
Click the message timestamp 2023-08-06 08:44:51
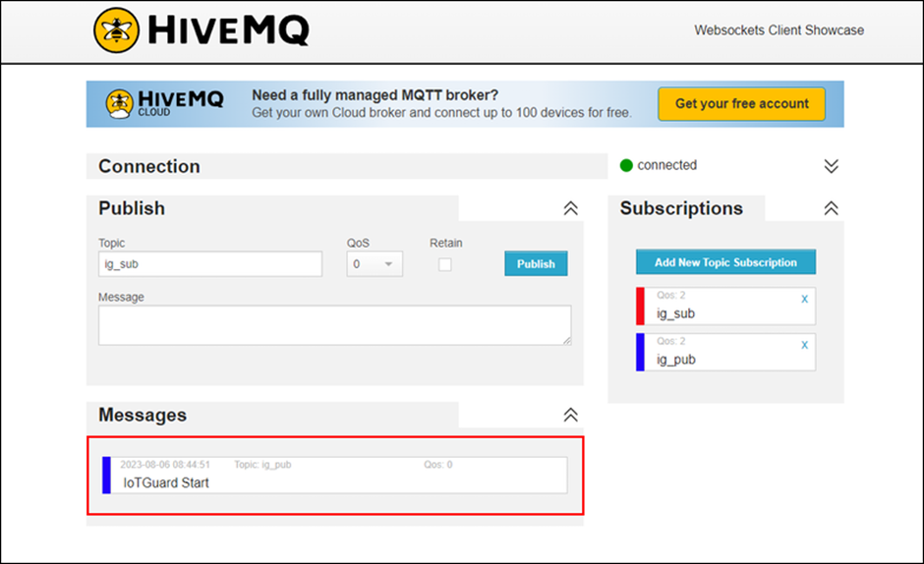[165, 465]
